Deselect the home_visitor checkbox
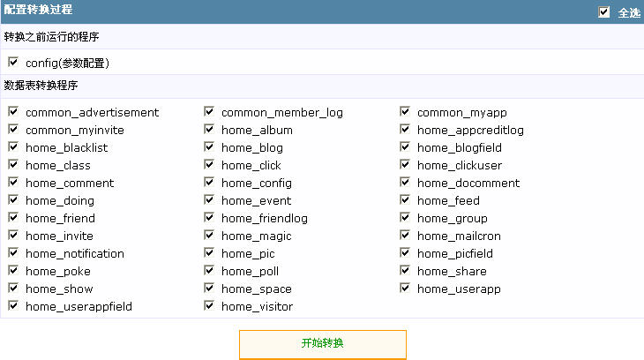The height and width of the screenshot is (360, 644). click(x=209, y=306)
